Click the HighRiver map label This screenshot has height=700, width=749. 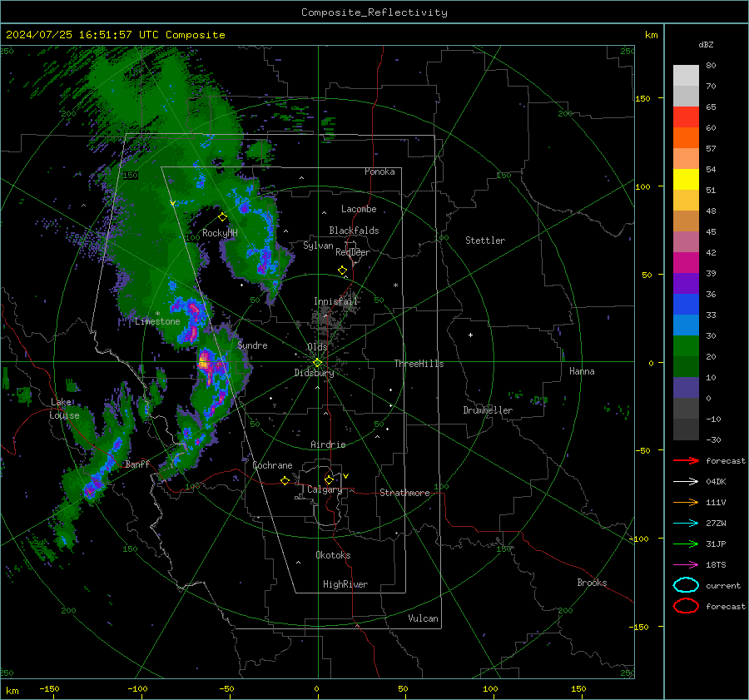point(345,584)
